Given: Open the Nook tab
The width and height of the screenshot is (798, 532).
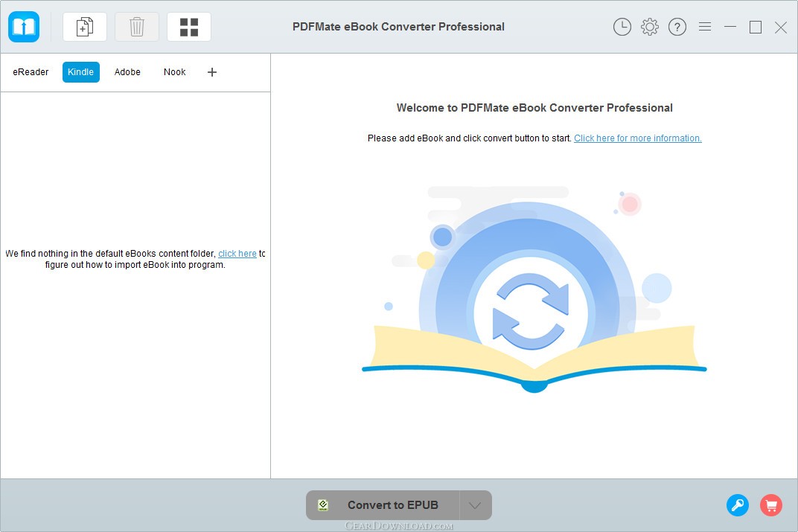Looking at the screenshot, I should tap(174, 72).
